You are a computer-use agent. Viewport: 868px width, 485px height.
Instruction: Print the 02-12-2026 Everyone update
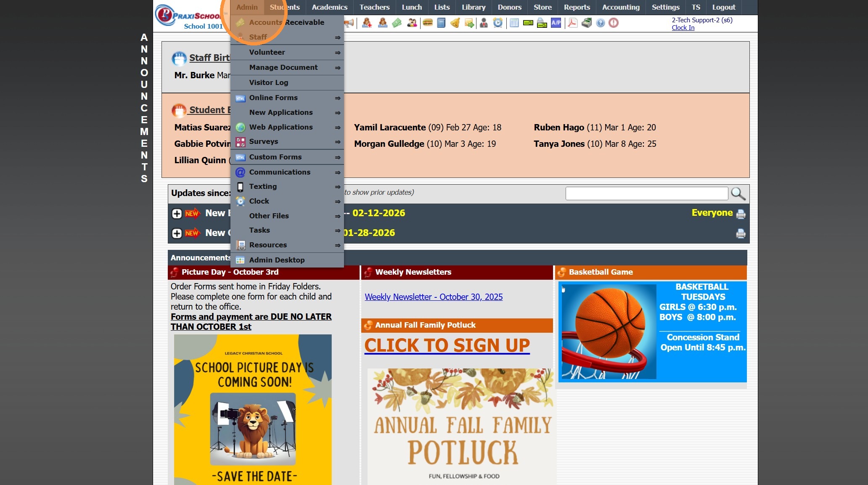point(741,214)
